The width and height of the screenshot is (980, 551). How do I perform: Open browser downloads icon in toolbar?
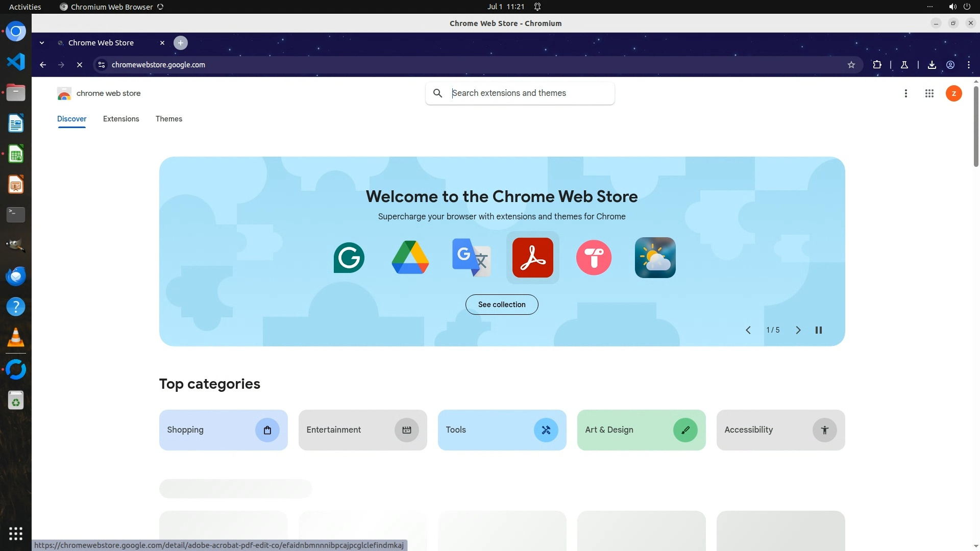tap(932, 65)
